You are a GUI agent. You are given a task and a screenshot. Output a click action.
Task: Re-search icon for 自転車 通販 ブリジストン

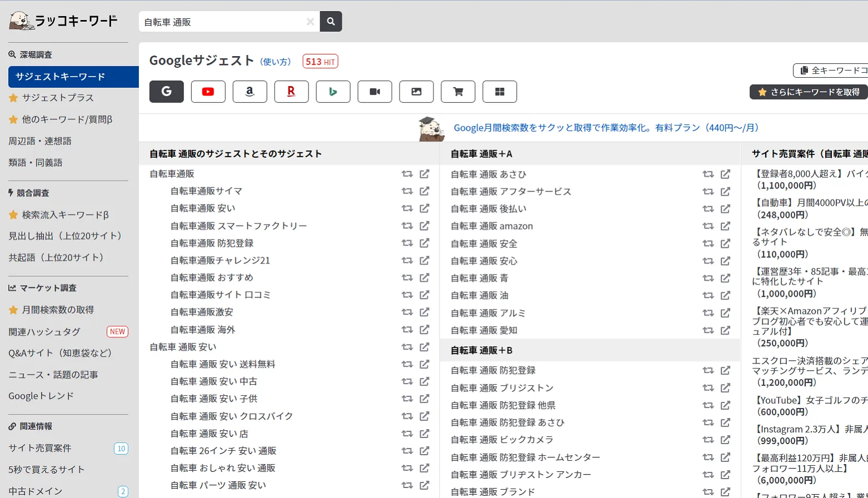(708, 388)
